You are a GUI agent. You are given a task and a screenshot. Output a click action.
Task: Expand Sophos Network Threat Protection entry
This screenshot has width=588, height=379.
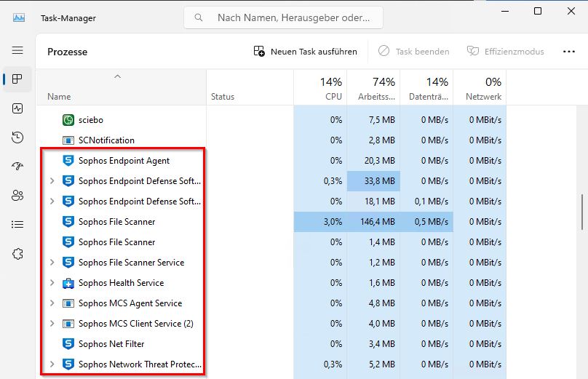(52, 364)
